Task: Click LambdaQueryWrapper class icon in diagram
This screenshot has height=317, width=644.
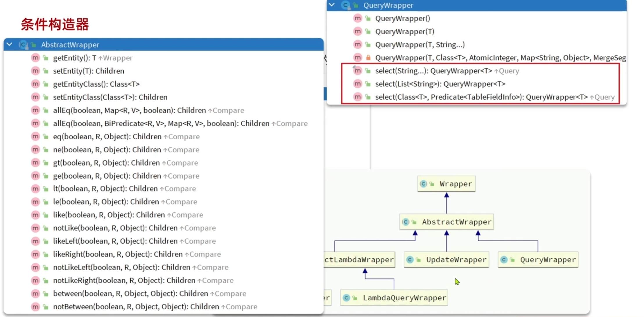Action: coord(346,298)
